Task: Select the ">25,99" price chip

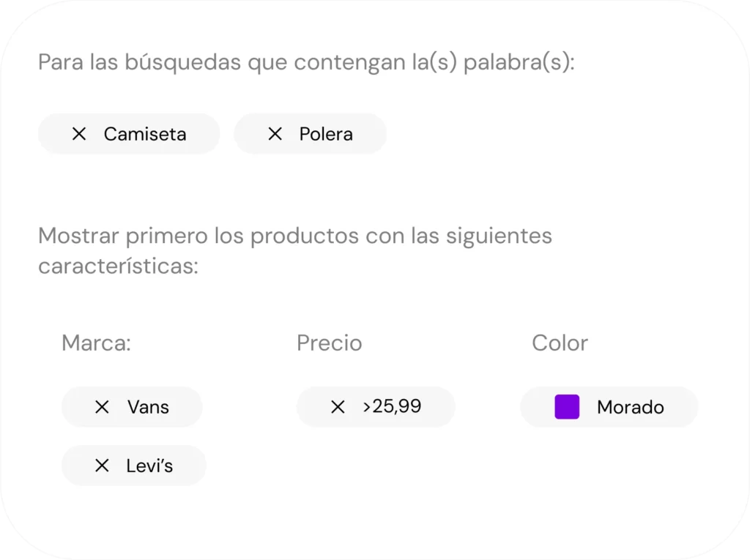Action: (376, 407)
